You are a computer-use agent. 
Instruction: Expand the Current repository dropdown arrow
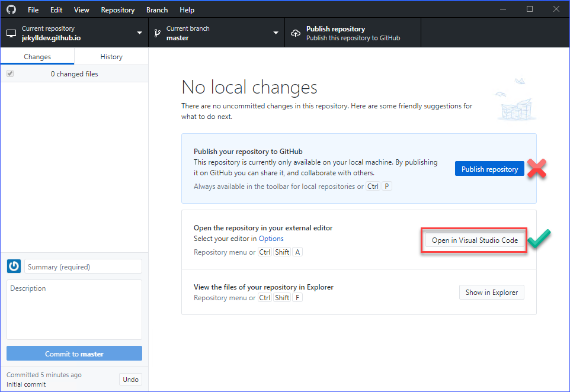(x=139, y=33)
